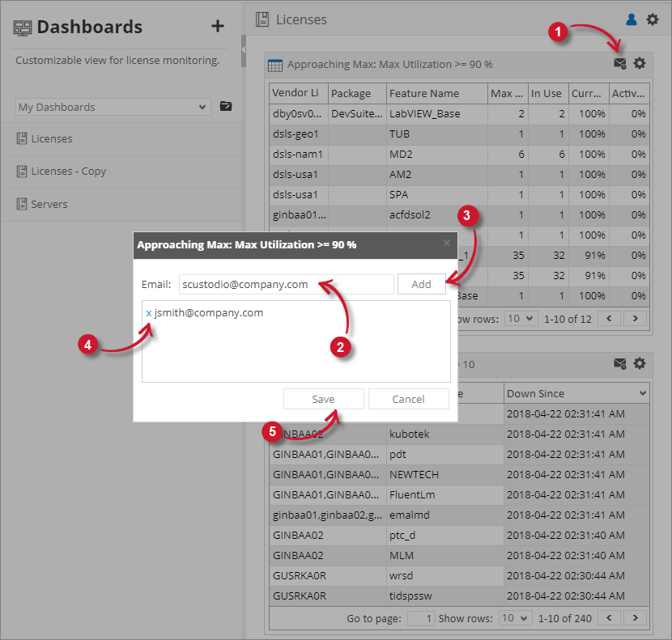Open the user profile icon
Image resolution: width=672 pixels, height=640 pixels.
pyautogui.click(x=632, y=19)
